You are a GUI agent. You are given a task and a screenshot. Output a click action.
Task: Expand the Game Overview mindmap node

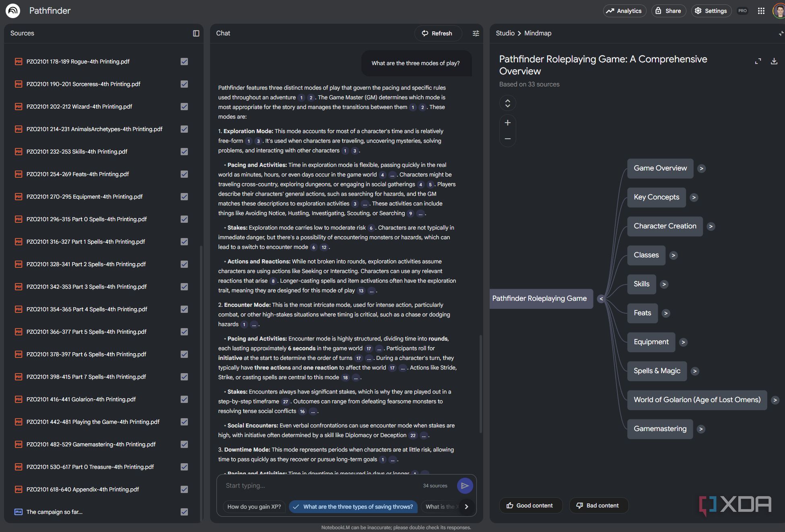coord(701,168)
